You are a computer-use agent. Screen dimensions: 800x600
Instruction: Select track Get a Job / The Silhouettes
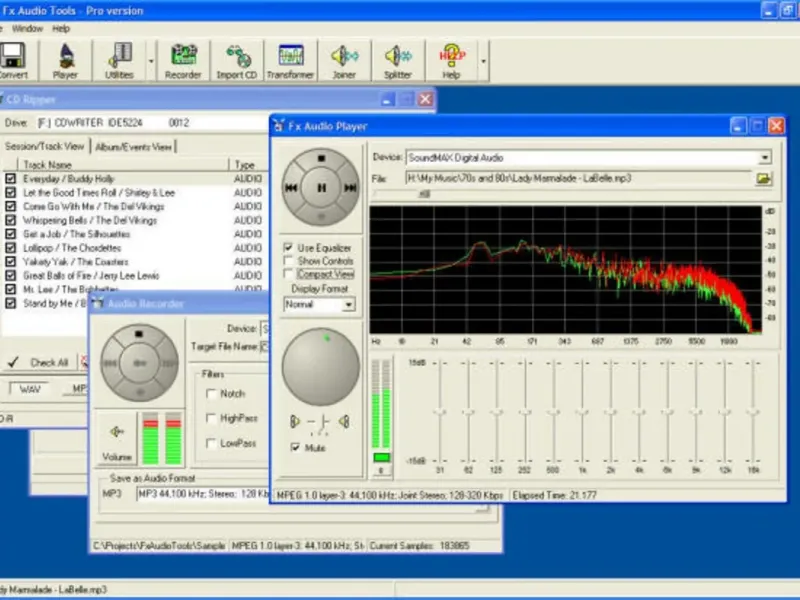click(77, 234)
